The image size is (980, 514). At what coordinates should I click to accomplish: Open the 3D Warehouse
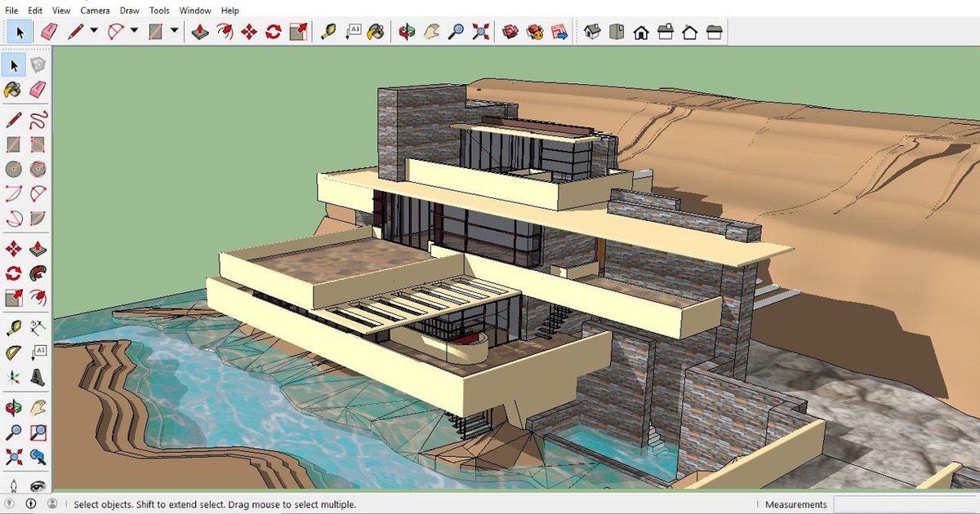(x=510, y=32)
